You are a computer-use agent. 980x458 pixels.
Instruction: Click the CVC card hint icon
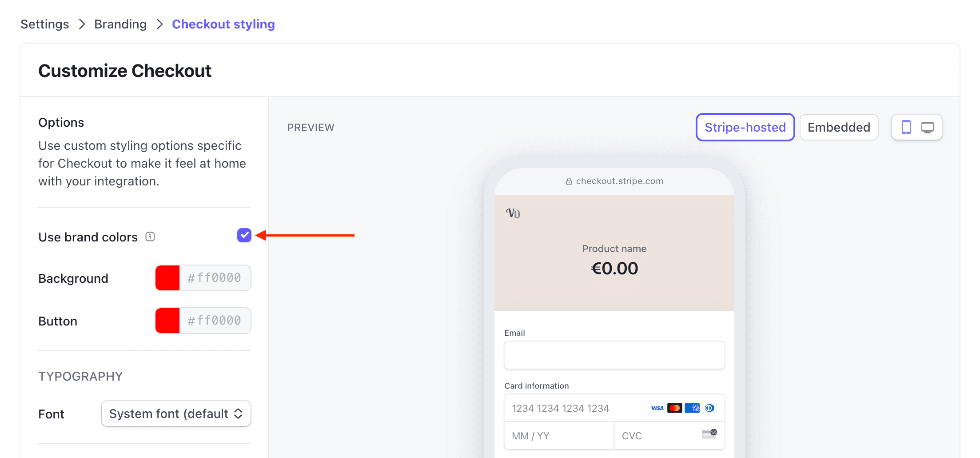[x=709, y=434]
